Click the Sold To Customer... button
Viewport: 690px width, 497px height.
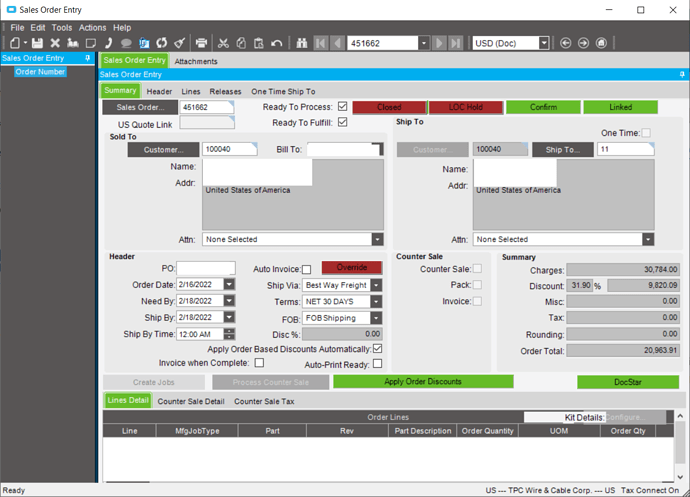pyautogui.click(x=163, y=150)
